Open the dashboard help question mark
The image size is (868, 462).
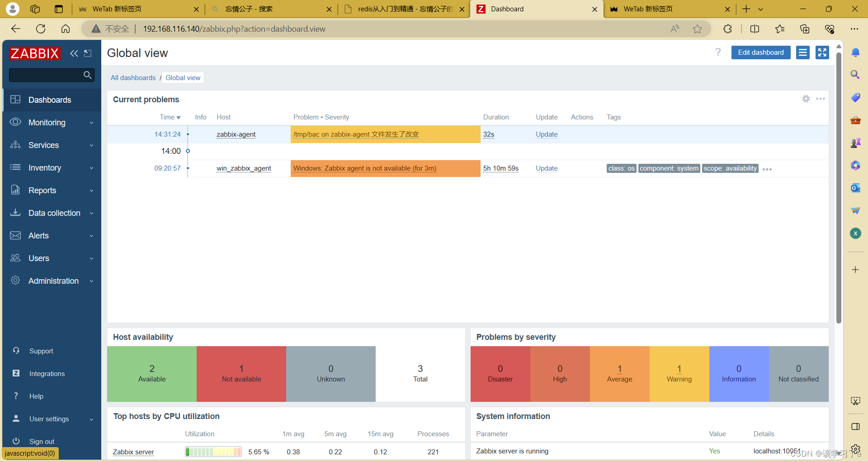(718, 52)
